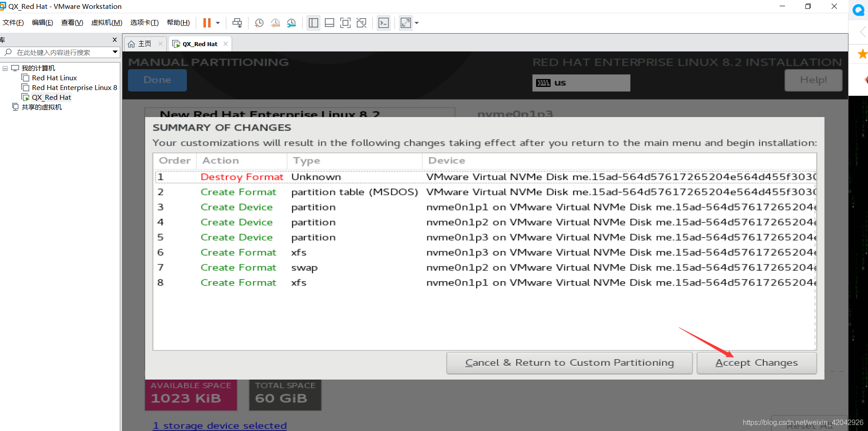This screenshot has height=431, width=868.
Task: Click the search magnifier icon in library
Action: pos(8,52)
